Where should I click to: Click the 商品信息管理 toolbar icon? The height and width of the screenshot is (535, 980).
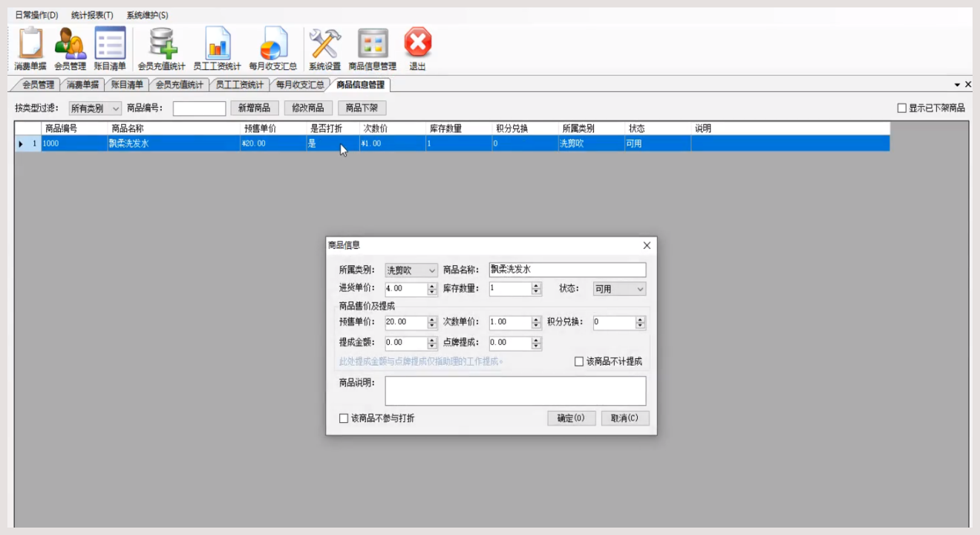coord(373,49)
